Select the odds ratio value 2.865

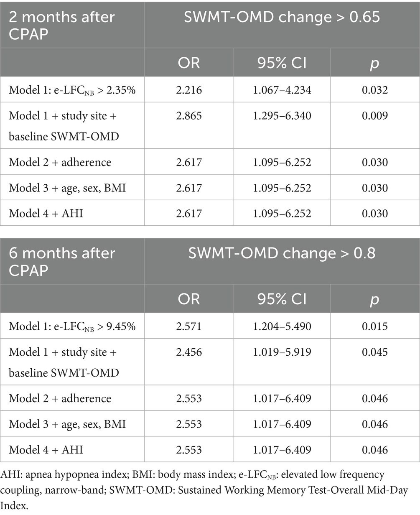point(189,115)
